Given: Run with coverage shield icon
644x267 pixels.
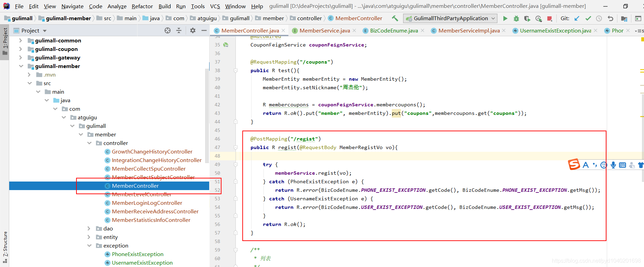Looking at the screenshot, I should (x=527, y=18).
